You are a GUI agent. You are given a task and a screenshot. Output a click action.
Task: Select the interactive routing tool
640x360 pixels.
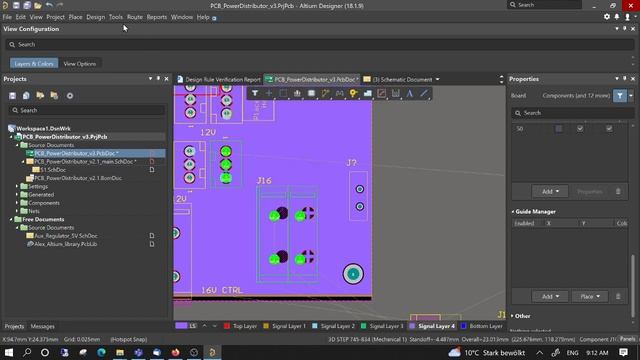click(325, 93)
